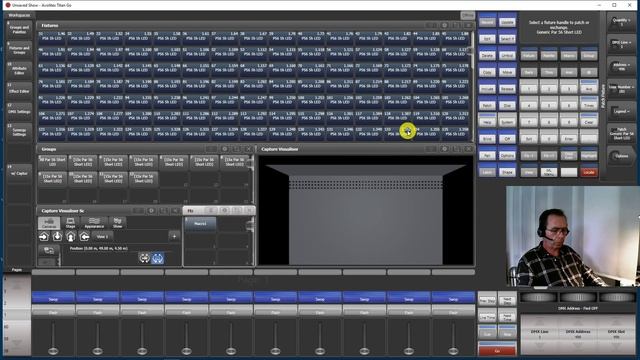Viewport: 640px width, 360px height.
Task: Toggle the Off button
Action: (507, 139)
